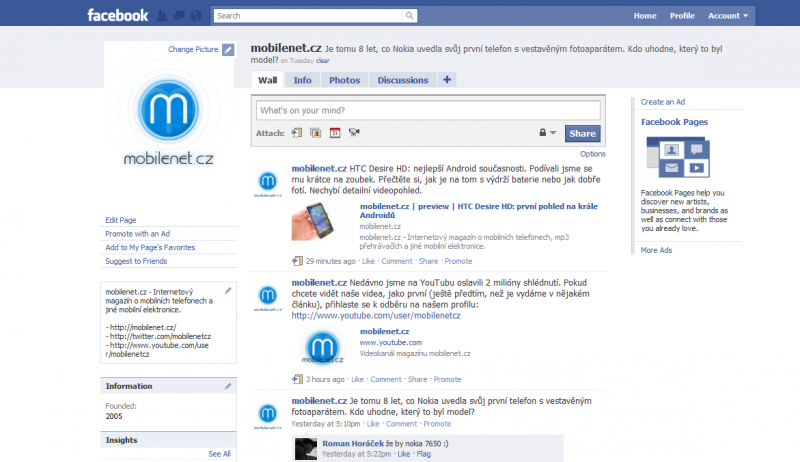Click Change Picture link
The width and height of the screenshot is (800, 462).
tap(193, 49)
